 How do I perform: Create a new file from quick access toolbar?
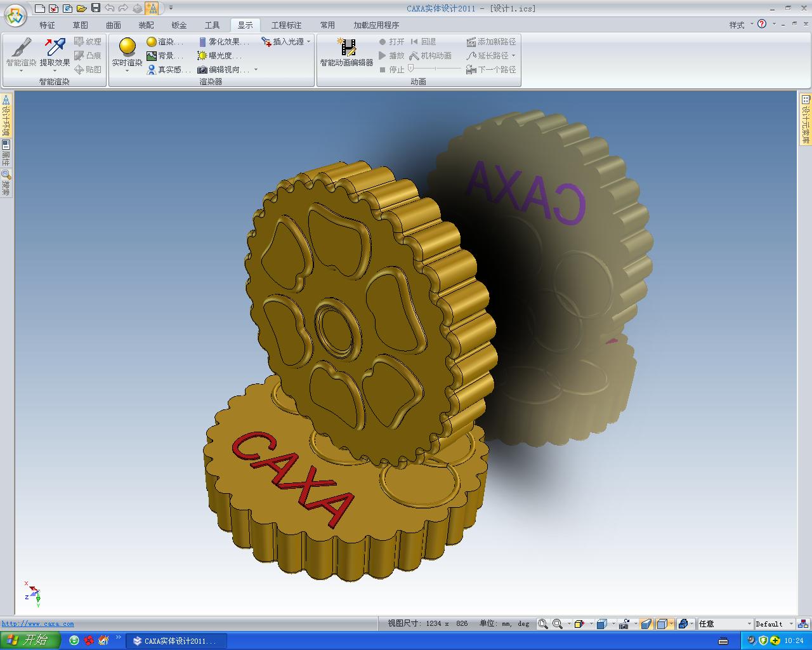click(40, 8)
